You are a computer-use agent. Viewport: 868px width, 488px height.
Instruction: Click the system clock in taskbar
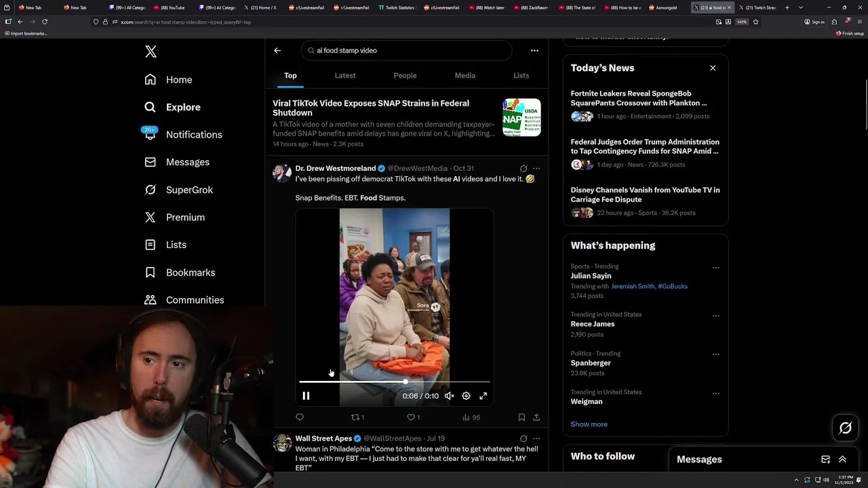pos(844,480)
